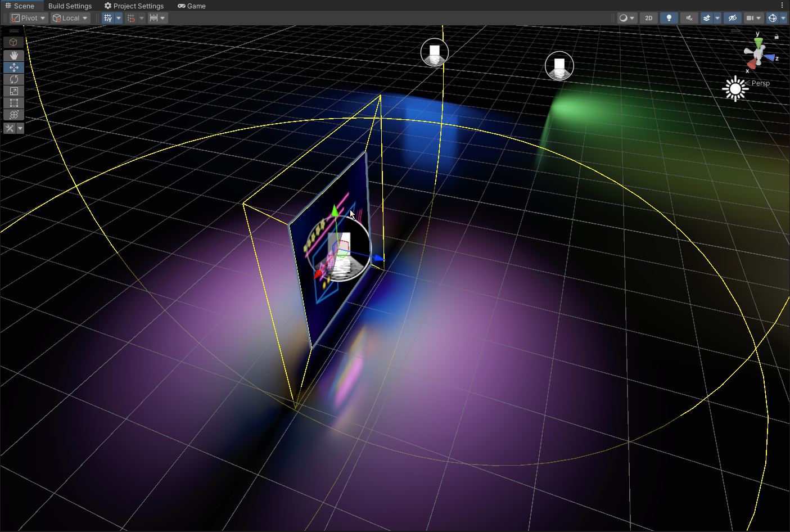This screenshot has width=790, height=532.
Task: Open the scene view three-dot options menu
Action: 782,6
